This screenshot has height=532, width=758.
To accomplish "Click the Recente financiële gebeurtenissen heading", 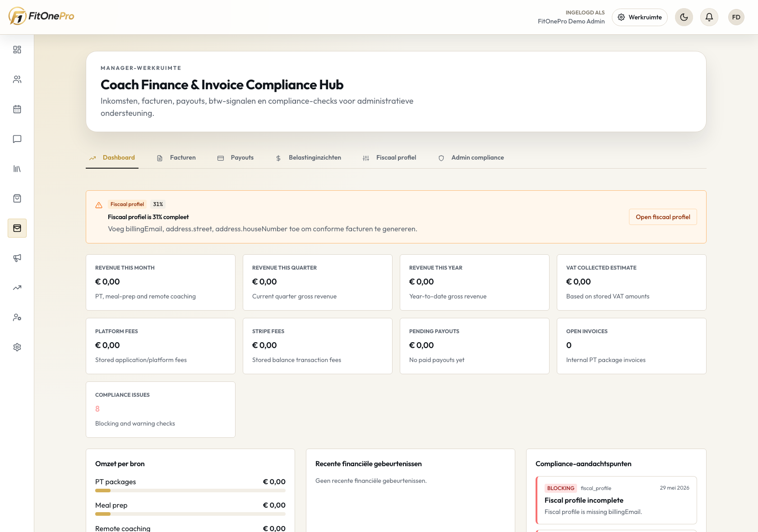I will (x=369, y=464).
